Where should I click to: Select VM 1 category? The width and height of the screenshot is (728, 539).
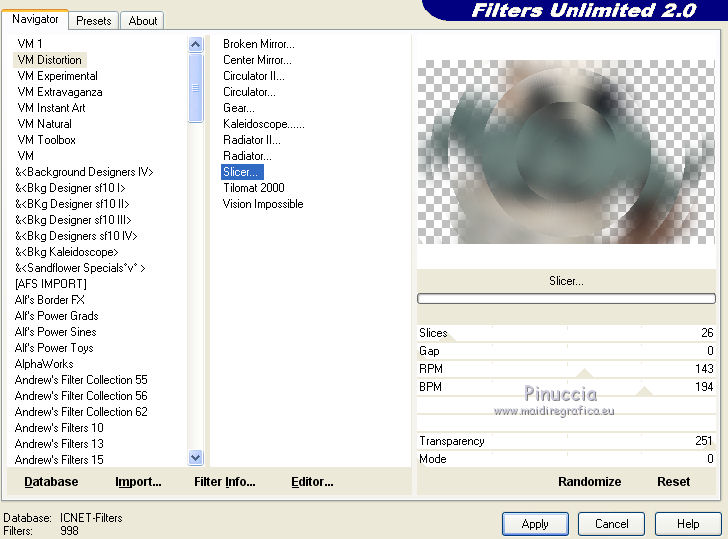tap(30, 44)
